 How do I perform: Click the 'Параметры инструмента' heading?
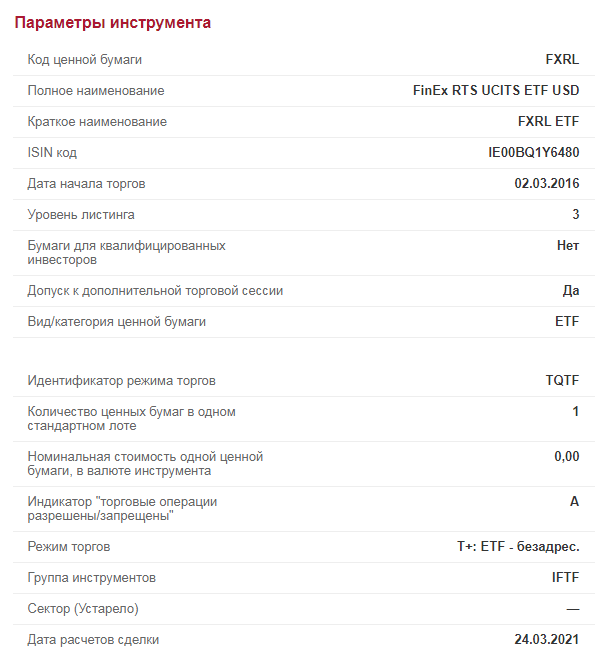tap(112, 23)
